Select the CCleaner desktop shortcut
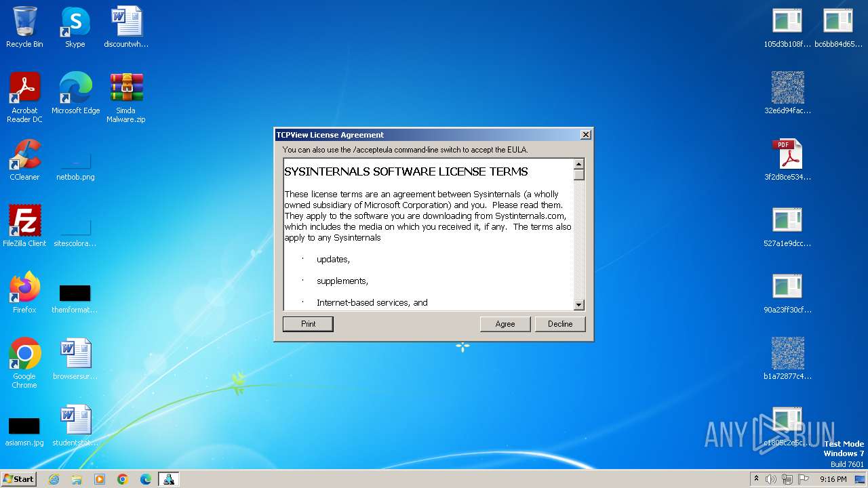 [x=24, y=160]
